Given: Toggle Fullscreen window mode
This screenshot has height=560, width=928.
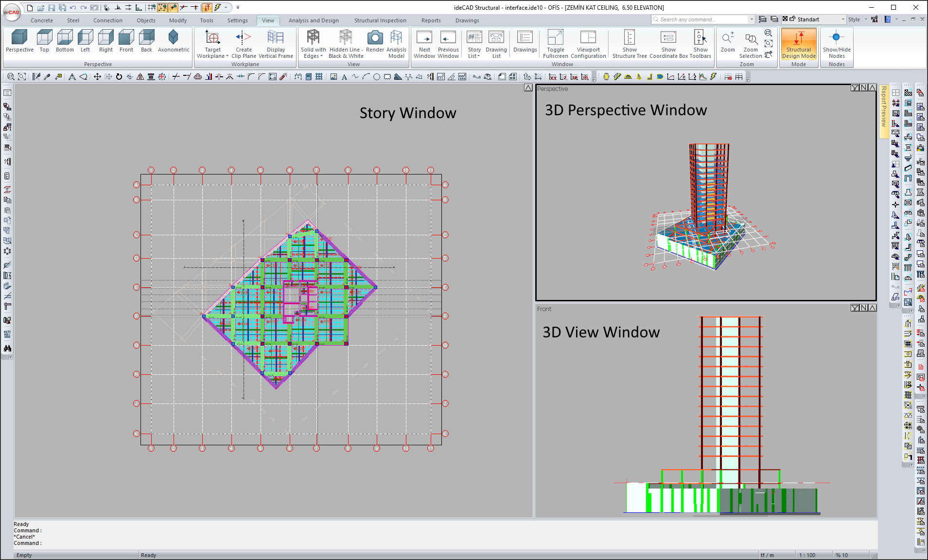Looking at the screenshot, I should (555, 38).
